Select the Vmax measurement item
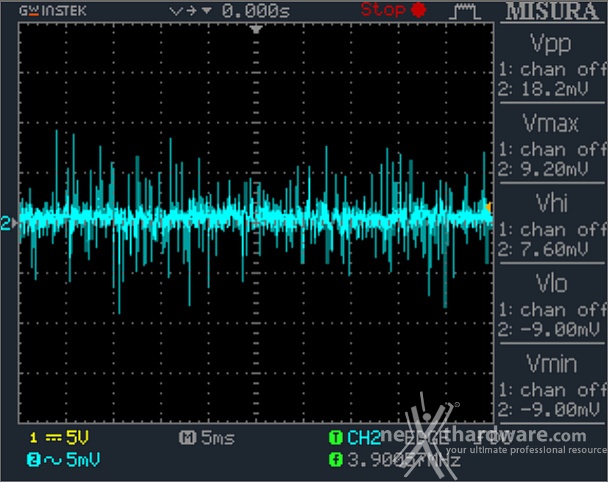 (551, 123)
